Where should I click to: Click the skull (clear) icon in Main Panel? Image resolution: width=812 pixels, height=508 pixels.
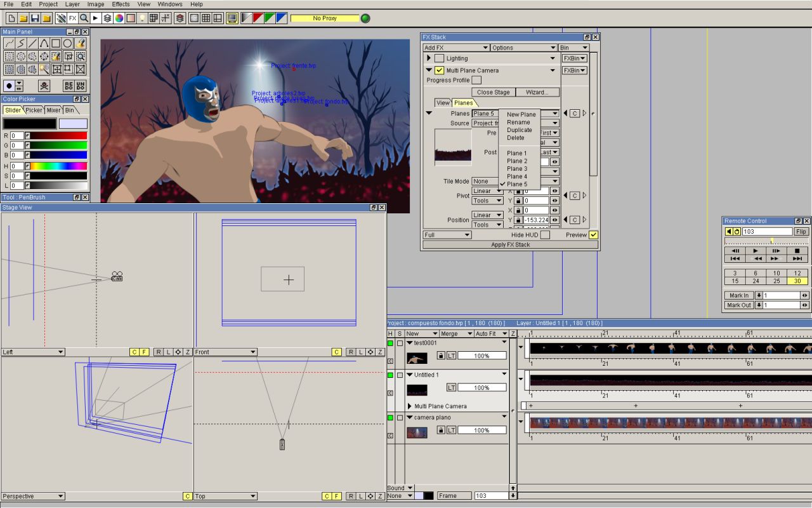[44, 86]
